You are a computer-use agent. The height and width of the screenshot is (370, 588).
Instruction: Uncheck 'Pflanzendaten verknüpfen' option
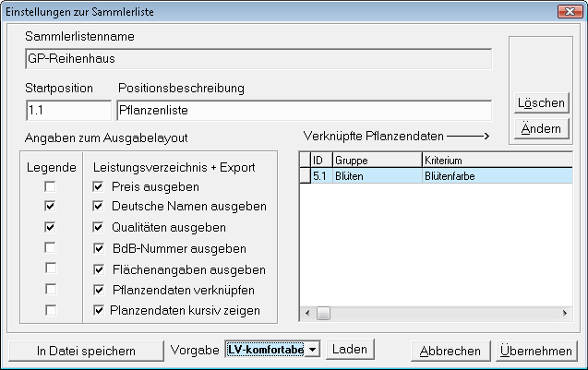(100, 290)
